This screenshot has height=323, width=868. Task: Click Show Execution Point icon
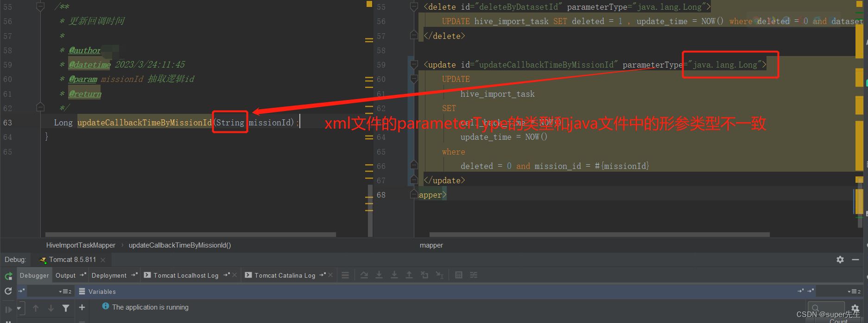pyautogui.click(x=345, y=275)
